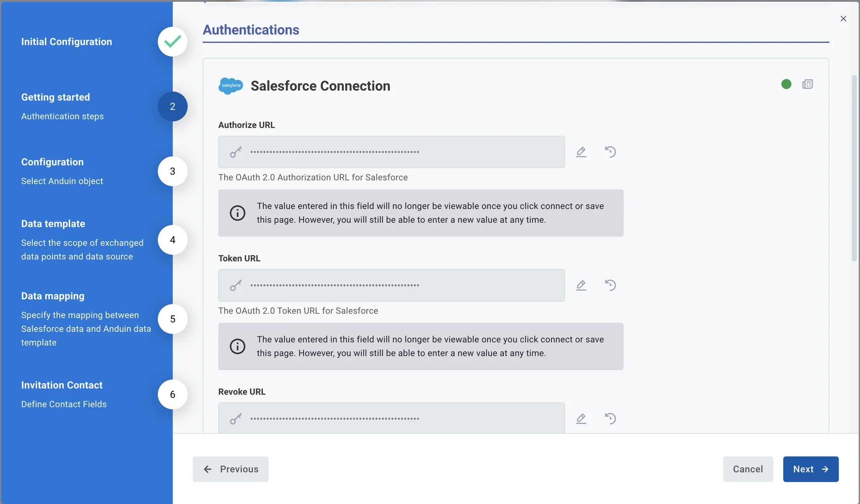Edit the Revoke URL with pencil icon
This screenshot has width=860, height=504.
581,419
